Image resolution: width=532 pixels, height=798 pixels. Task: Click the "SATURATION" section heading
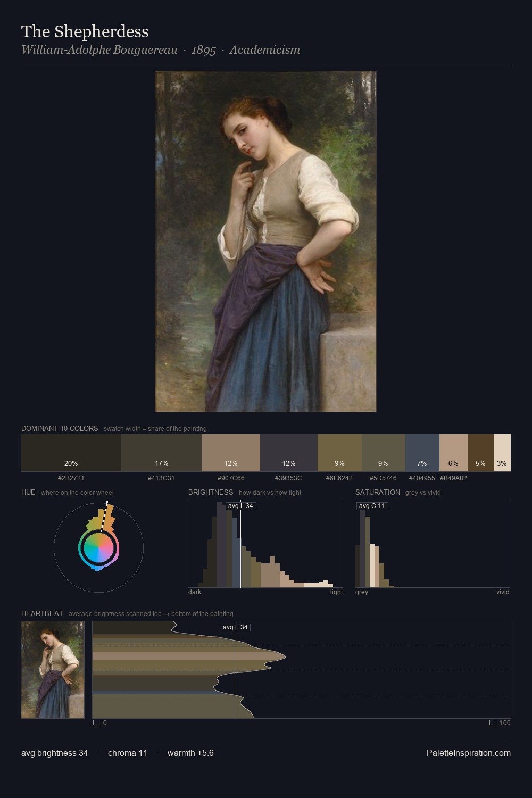[378, 492]
